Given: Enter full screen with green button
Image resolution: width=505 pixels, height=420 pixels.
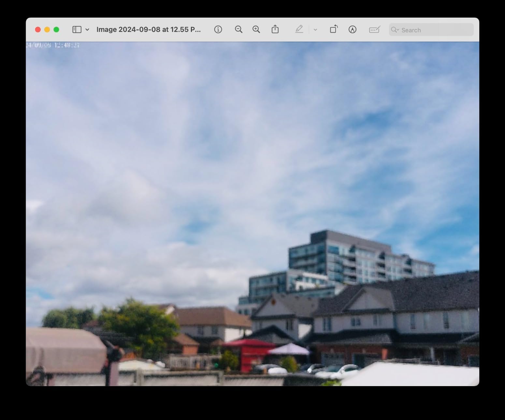Looking at the screenshot, I should coord(56,30).
